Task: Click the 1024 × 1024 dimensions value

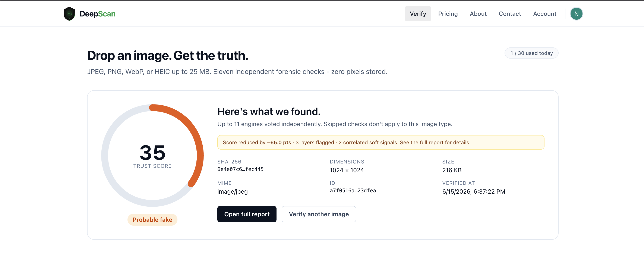Action: (347, 170)
